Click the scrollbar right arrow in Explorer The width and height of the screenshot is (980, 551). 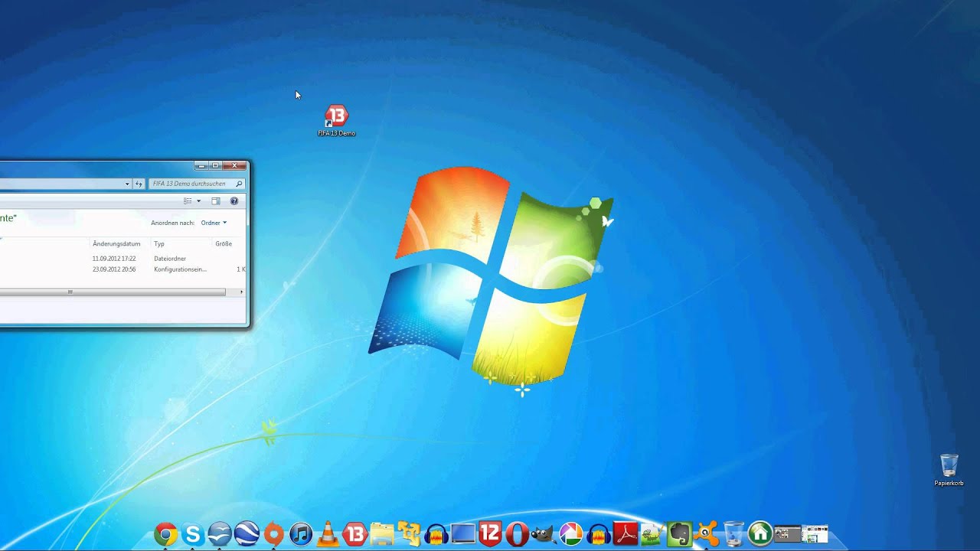pos(242,292)
